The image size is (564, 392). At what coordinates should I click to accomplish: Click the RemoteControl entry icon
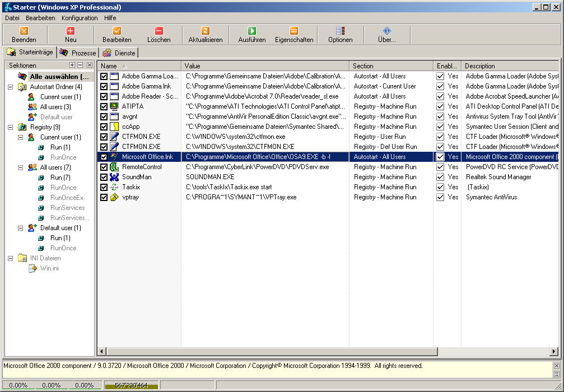(x=114, y=167)
